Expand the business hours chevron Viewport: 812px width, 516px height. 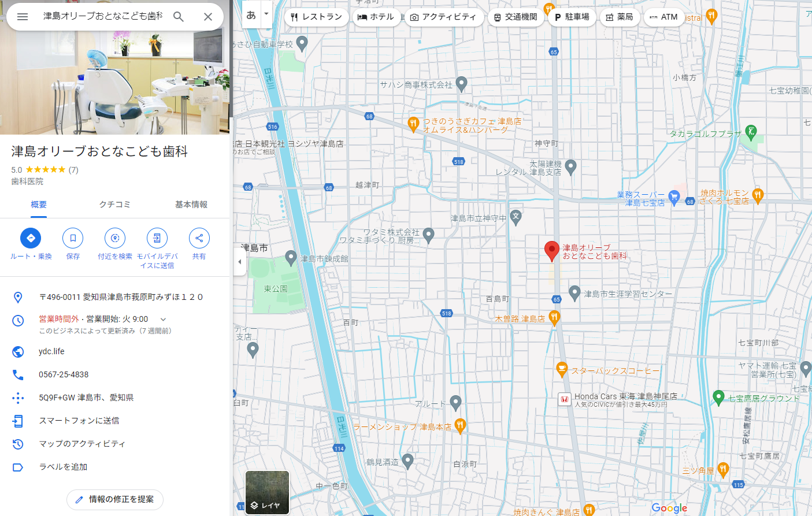pos(163,319)
